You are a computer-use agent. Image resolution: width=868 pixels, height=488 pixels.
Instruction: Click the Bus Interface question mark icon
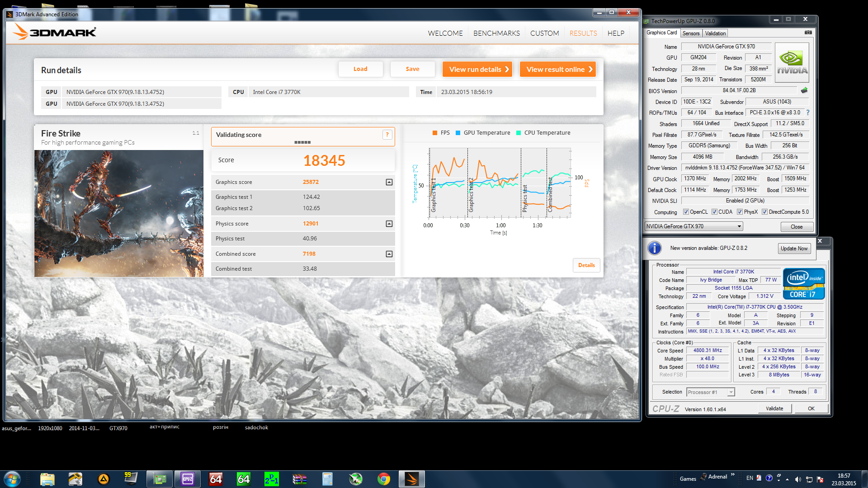pos(808,113)
